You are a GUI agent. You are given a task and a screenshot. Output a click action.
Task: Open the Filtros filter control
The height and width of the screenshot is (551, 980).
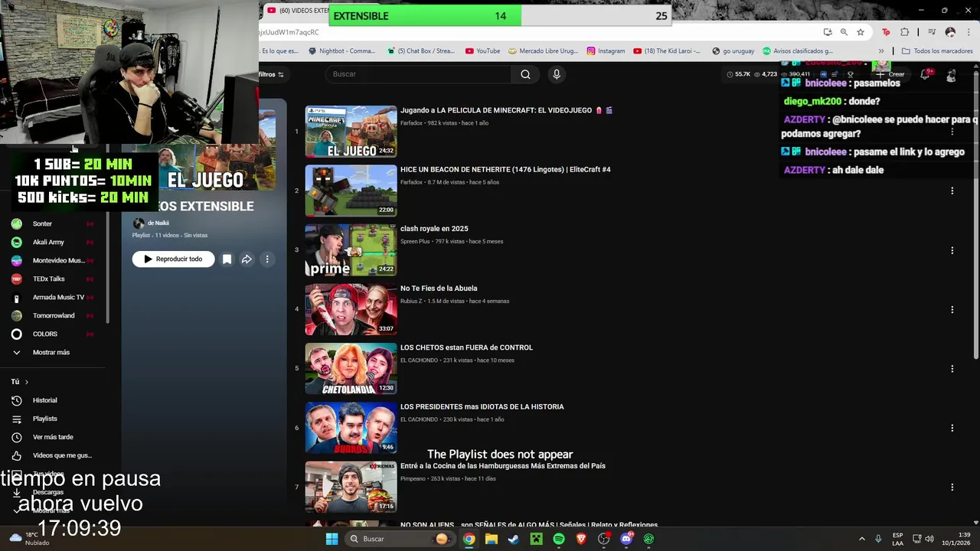click(x=271, y=74)
